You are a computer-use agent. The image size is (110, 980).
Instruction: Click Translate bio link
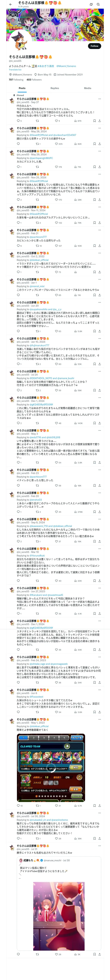click(x=15, y=70)
